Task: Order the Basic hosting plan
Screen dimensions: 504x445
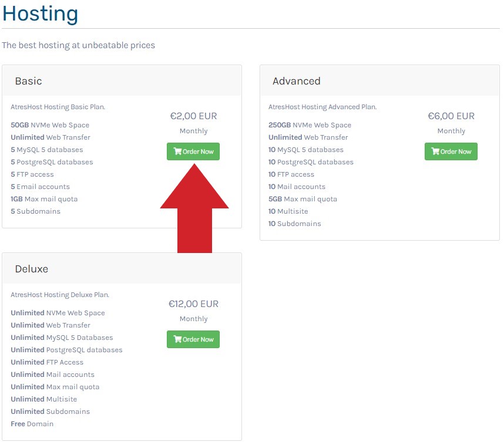Action: tap(193, 151)
